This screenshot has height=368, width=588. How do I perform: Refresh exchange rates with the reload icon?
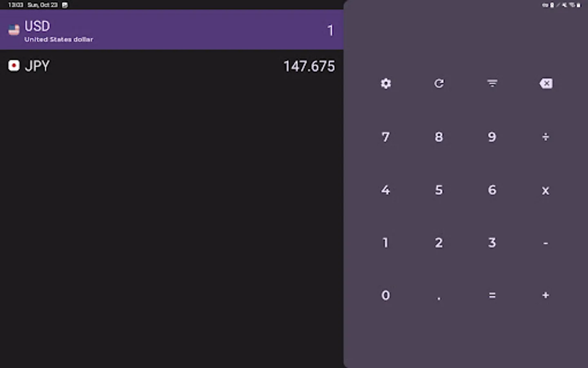coord(439,83)
